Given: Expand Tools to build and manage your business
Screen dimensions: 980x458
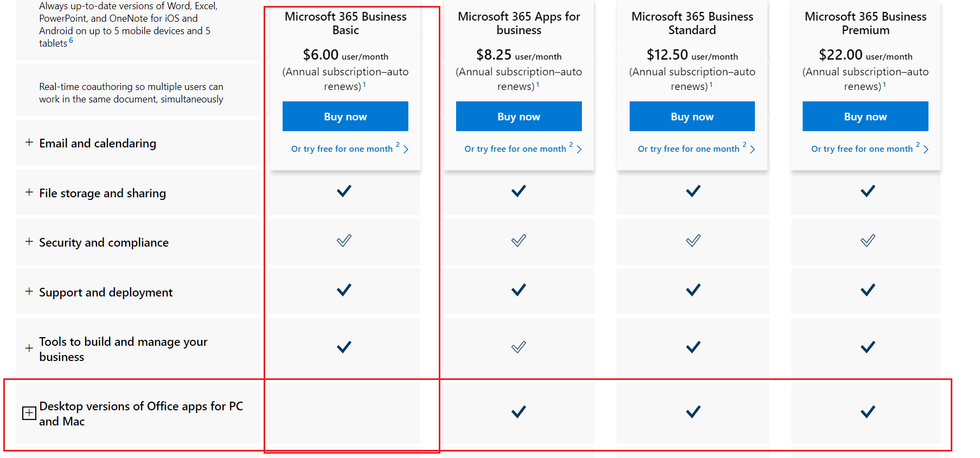Looking at the screenshot, I should (29, 349).
